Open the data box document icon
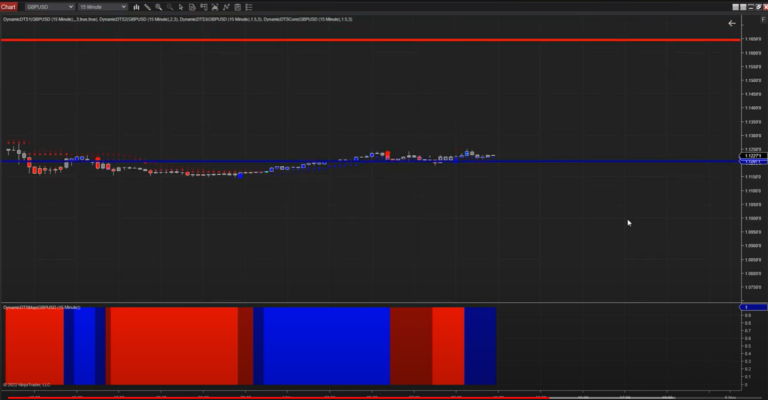Image resolution: width=768 pixels, height=400 pixels. 192,7
